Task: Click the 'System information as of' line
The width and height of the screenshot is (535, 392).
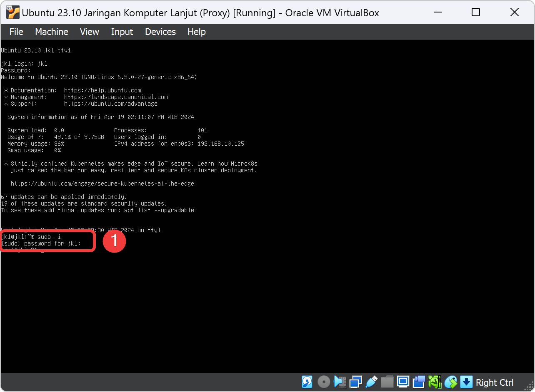Action: click(x=101, y=117)
